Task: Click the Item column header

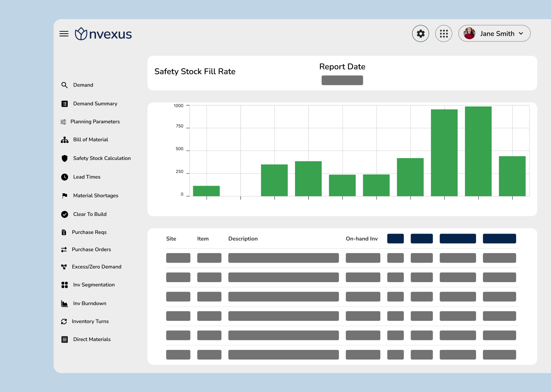Action: [203, 239]
